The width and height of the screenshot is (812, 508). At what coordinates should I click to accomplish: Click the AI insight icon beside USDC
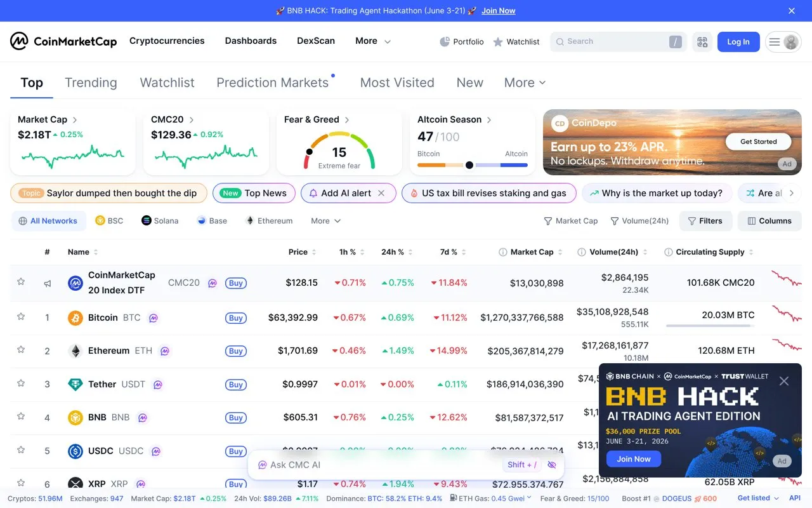pyautogui.click(x=155, y=451)
